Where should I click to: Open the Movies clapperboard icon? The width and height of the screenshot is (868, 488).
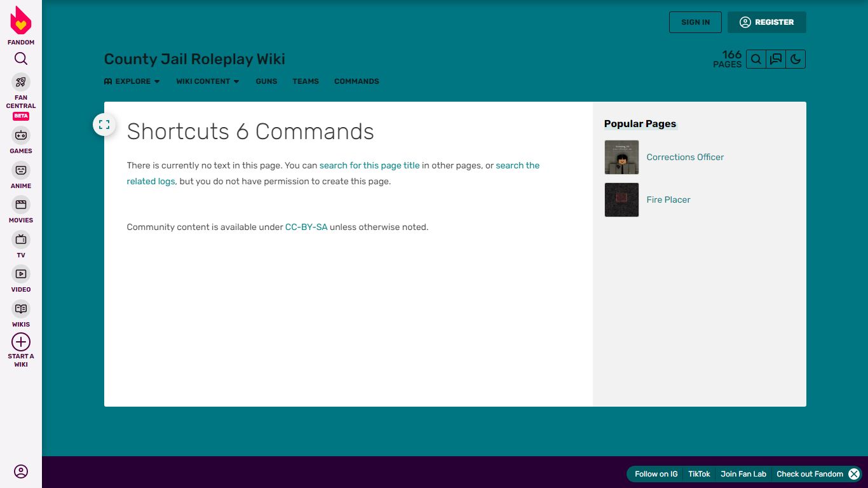(x=21, y=205)
